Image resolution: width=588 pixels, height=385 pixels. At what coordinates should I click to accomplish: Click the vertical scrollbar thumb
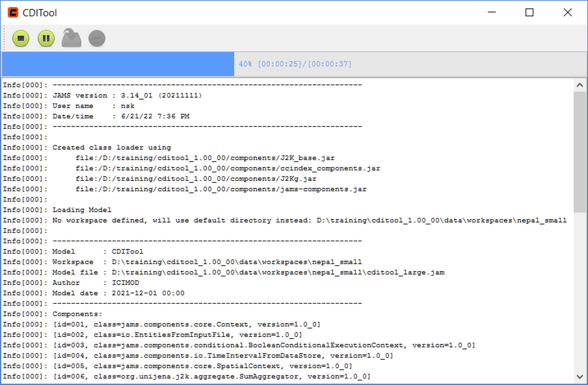(580, 152)
